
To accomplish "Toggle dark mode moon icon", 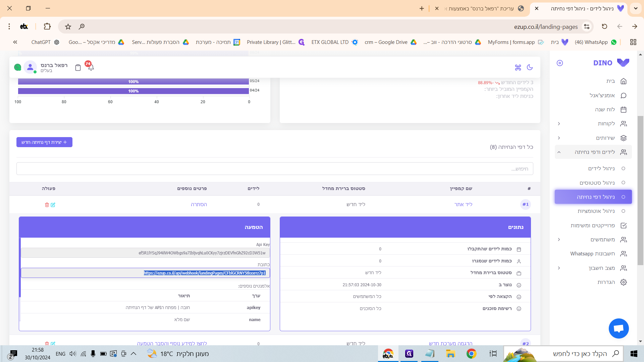I will pos(530,67).
